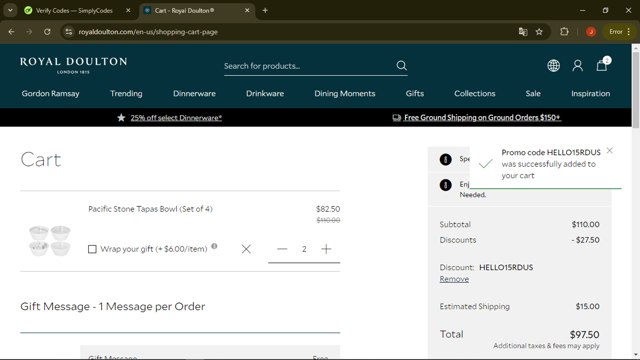Click the delivery truck icon in banner
The width and height of the screenshot is (640, 360).
397,118
